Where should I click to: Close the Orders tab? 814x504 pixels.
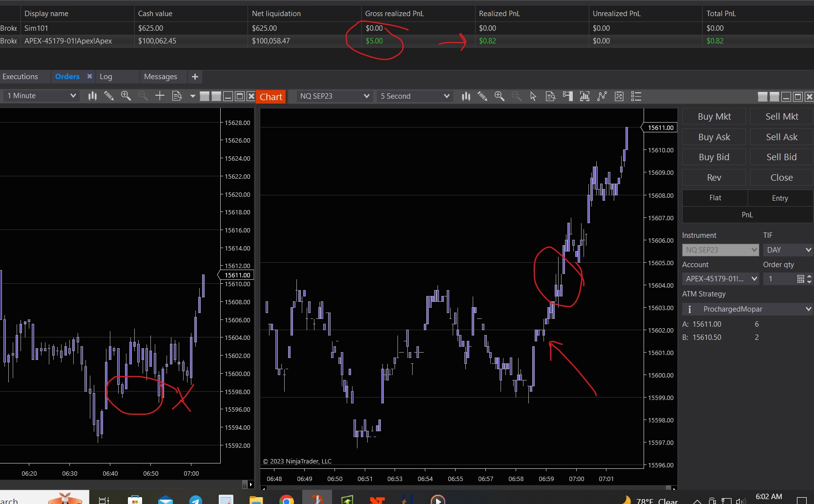89,76
